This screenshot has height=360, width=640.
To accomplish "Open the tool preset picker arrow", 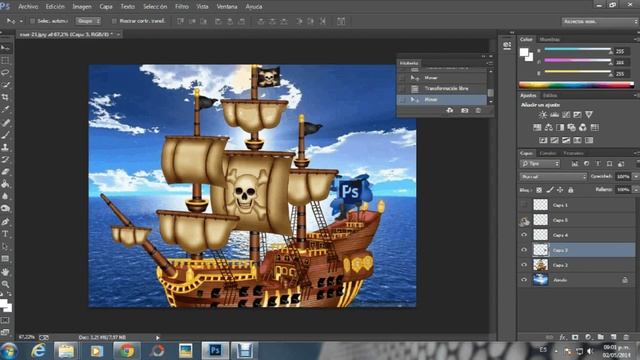I will click(21, 21).
